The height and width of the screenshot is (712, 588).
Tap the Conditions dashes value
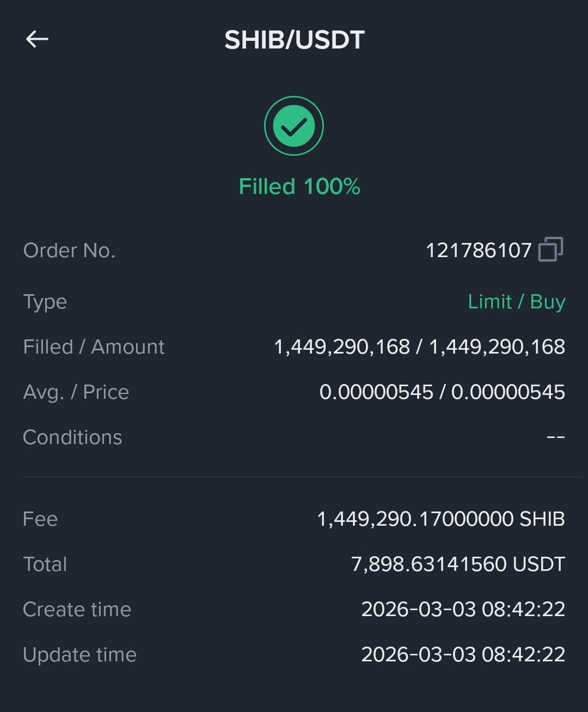[x=556, y=437]
